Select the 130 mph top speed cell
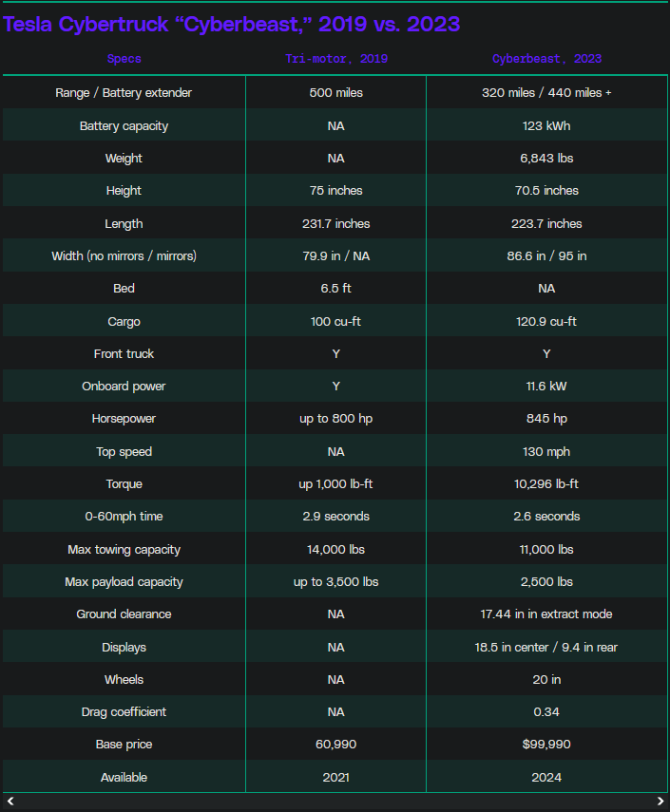The width and height of the screenshot is (670, 812). pos(546,451)
